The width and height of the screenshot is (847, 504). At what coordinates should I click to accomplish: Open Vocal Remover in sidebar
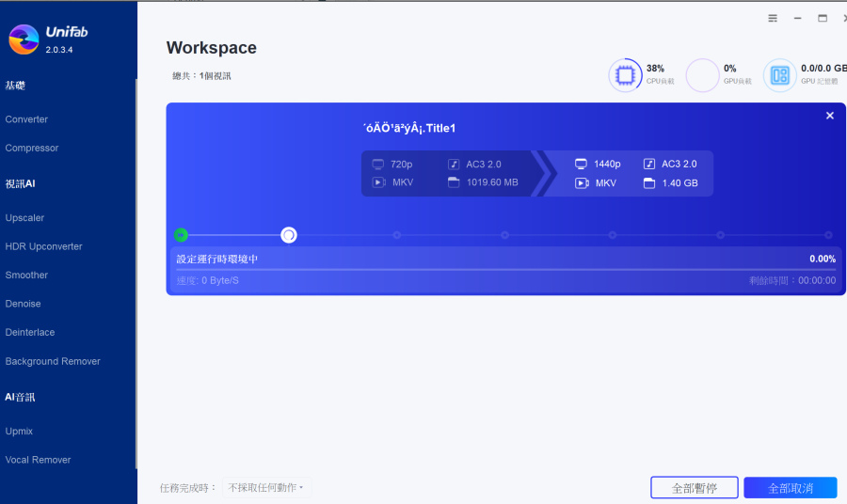pyautogui.click(x=38, y=460)
